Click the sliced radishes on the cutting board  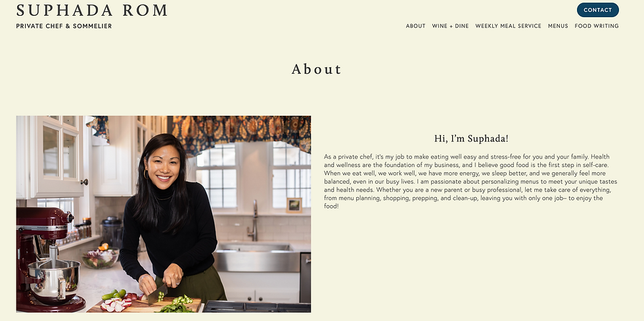click(x=116, y=305)
